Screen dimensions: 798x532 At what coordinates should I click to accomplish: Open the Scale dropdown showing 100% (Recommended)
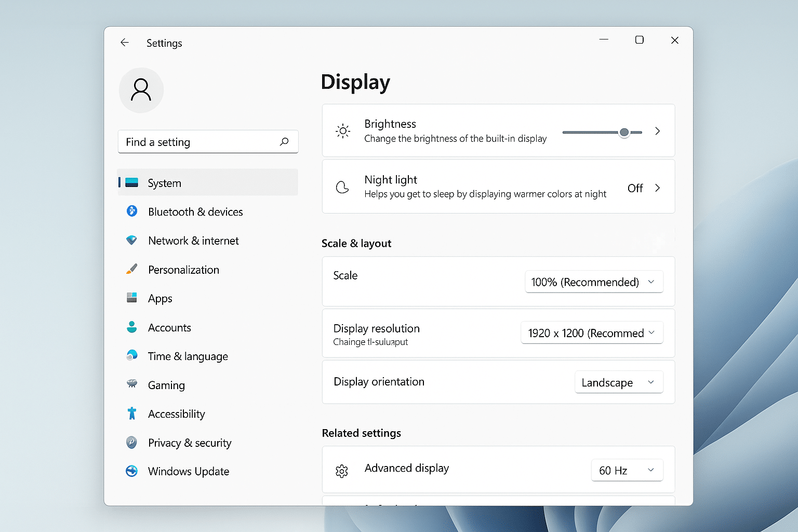(x=594, y=282)
